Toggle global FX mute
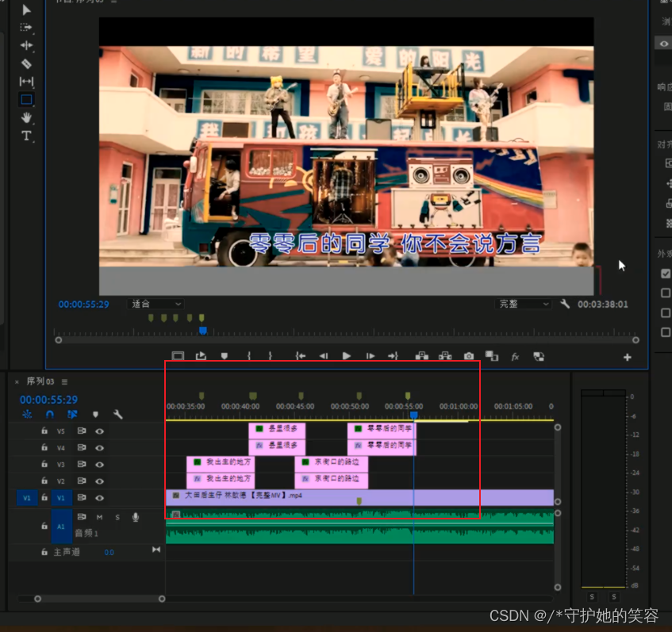This screenshot has height=632, width=672. (x=515, y=357)
